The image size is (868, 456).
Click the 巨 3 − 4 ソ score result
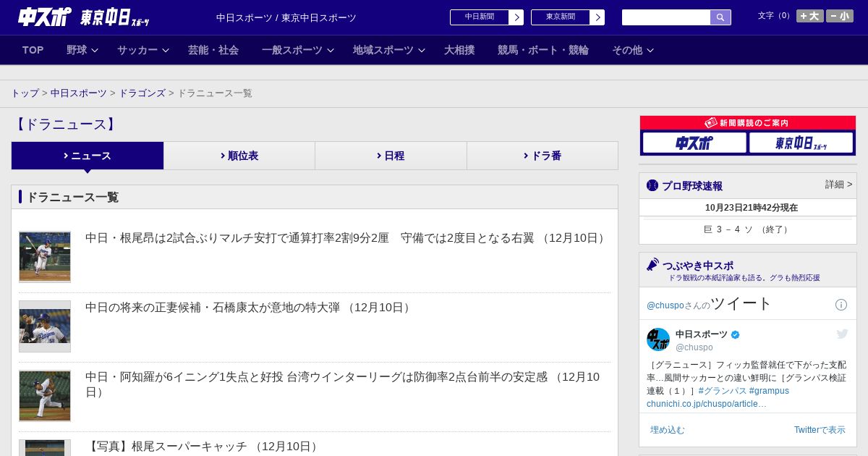click(x=748, y=229)
